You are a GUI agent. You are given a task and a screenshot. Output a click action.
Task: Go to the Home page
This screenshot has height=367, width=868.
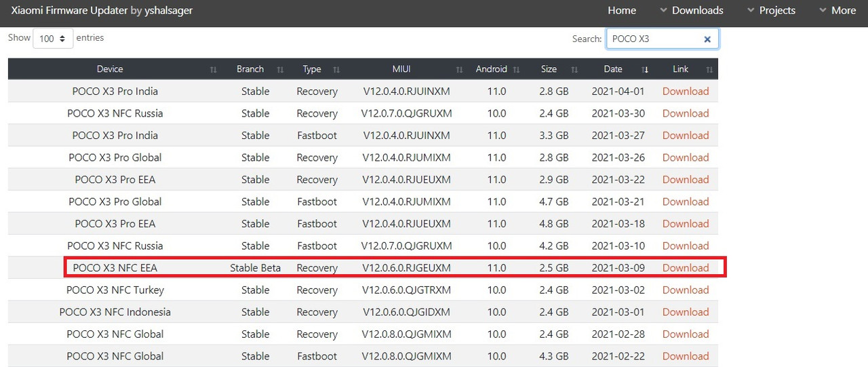(x=622, y=10)
